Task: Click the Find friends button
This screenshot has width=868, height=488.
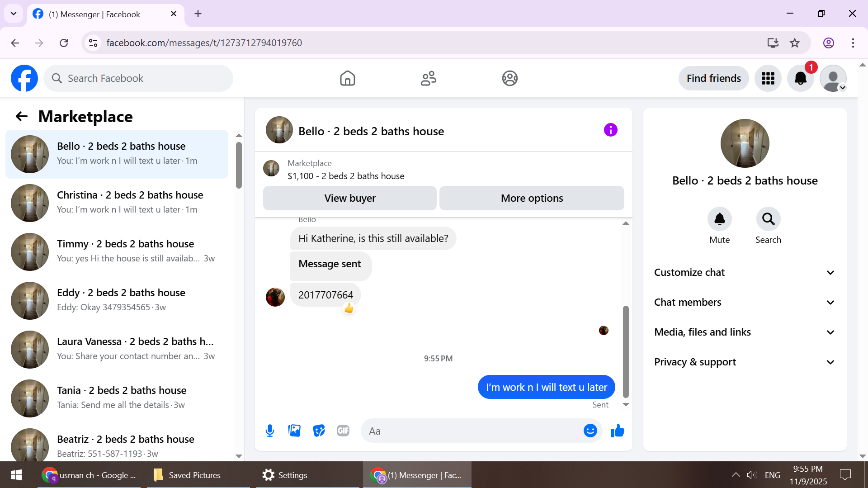Action: (713, 78)
